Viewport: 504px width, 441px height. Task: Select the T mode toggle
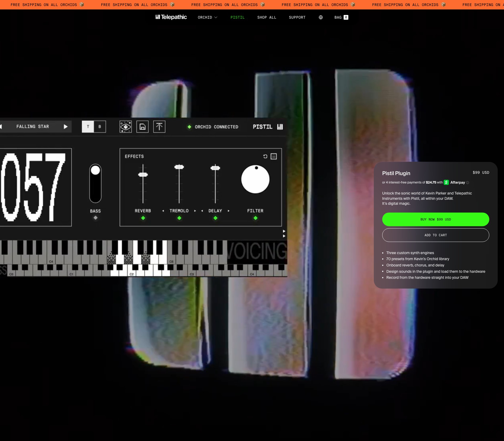tap(88, 127)
